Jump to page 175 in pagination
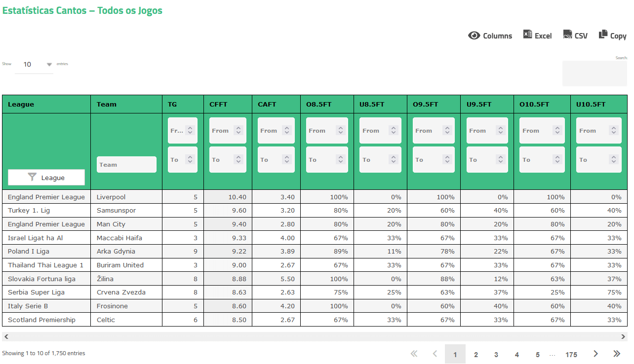The width and height of the screenshot is (634, 364). (x=571, y=354)
